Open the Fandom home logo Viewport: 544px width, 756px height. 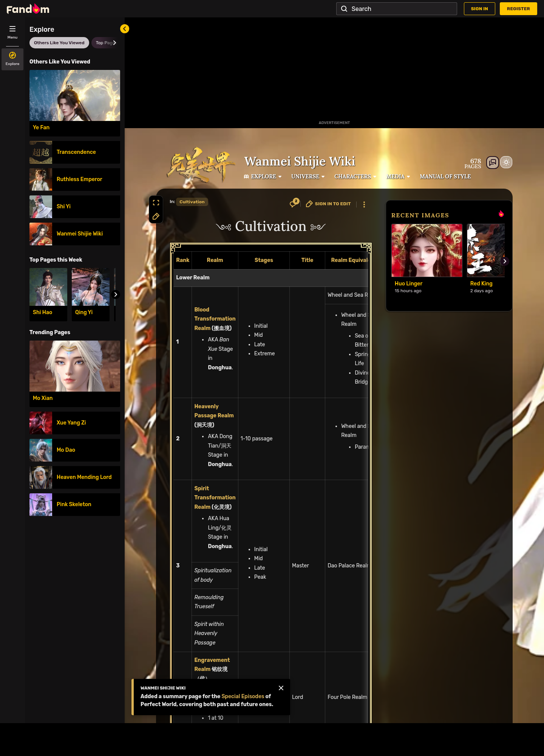[28, 9]
